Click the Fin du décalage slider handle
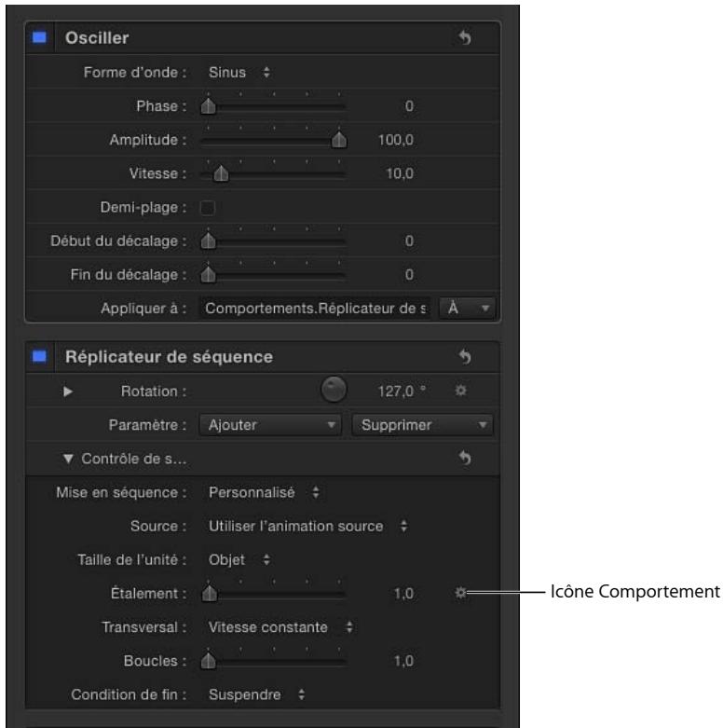723x728 pixels. click(209, 274)
